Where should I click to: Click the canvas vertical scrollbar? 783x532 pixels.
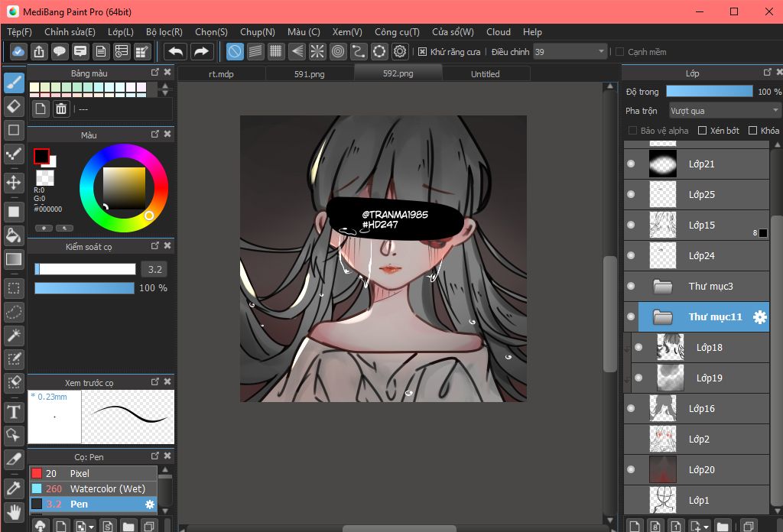[x=609, y=313]
